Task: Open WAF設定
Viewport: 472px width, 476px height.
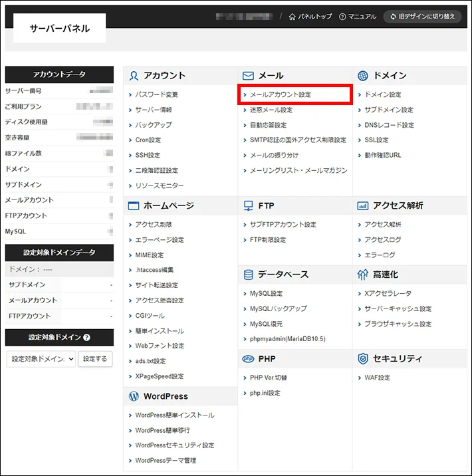Action: [378, 378]
